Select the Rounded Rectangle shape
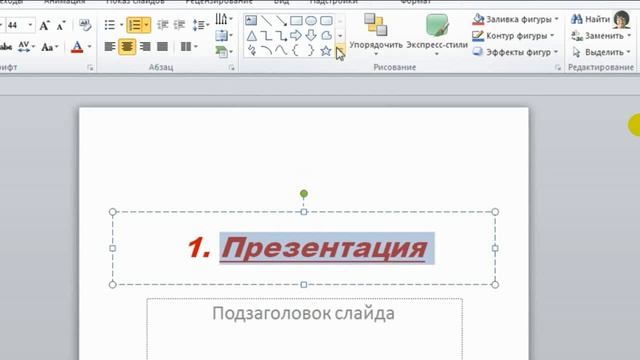Screen dimensions: 640x360 pyautogui.click(x=326, y=20)
